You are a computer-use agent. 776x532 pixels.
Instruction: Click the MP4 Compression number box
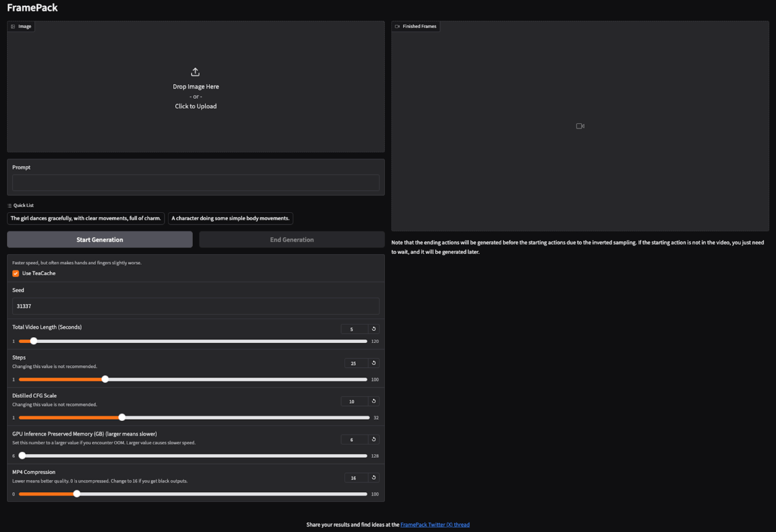356,478
